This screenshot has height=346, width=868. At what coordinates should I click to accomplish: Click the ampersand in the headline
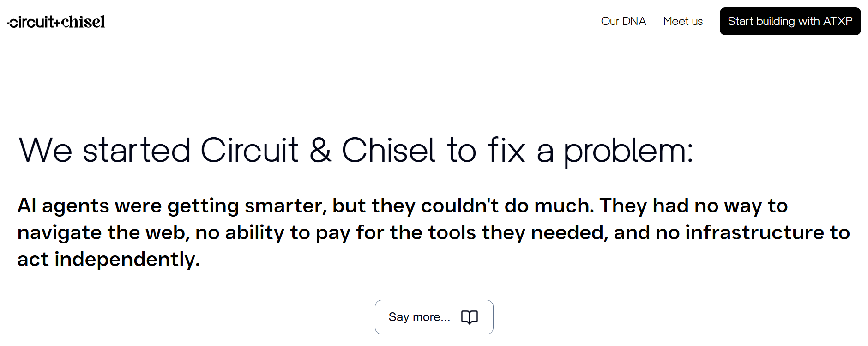point(320,150)
